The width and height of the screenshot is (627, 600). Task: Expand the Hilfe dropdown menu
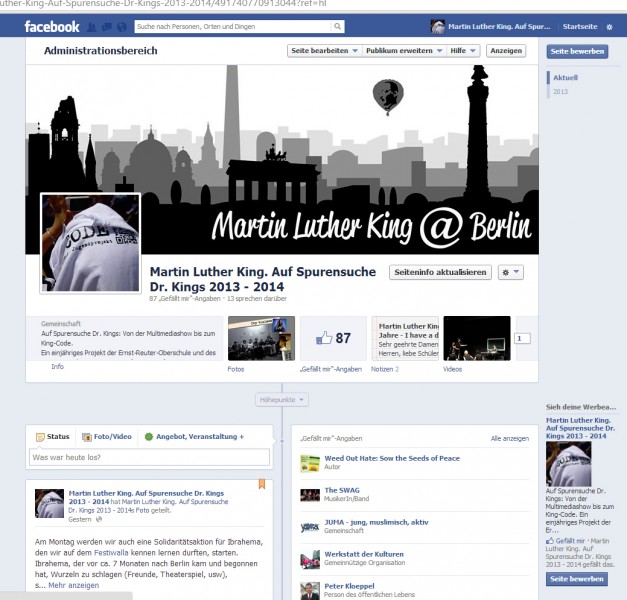[x=463, y=51]
